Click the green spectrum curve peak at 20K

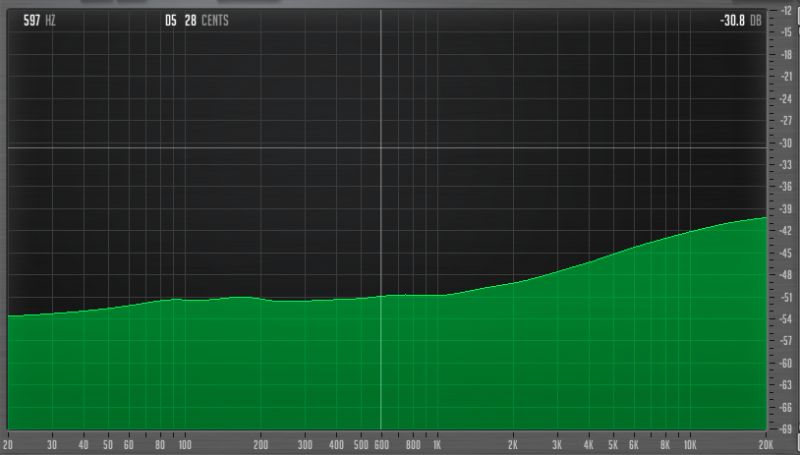[x=764, y=218]
